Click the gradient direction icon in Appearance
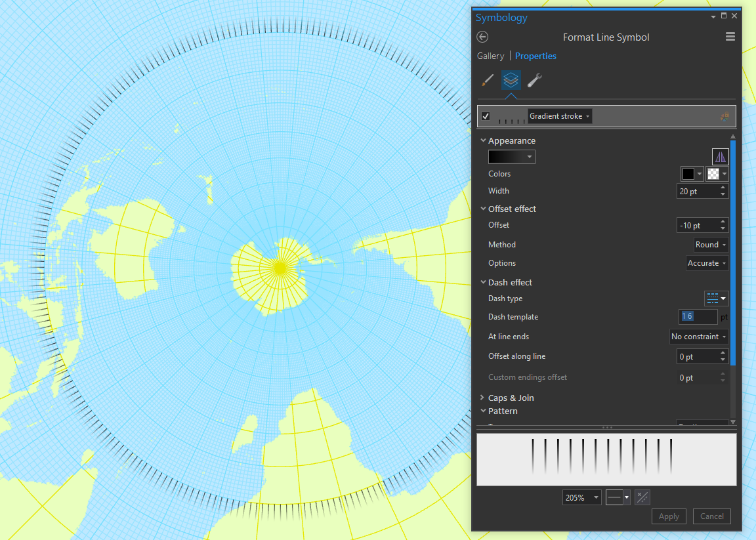The width and height of the screenshot is (756, 540). [x=721, y=157]
